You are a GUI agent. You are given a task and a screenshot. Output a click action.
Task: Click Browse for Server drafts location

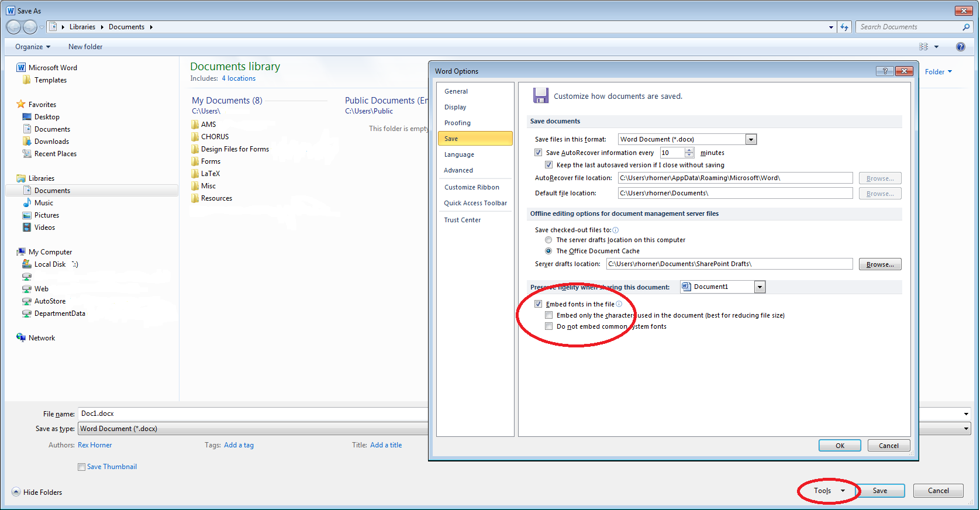(x=880, y=264)
